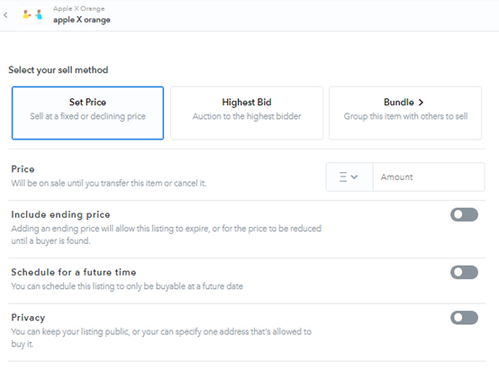Enable the Include ending price toggle

click(464, 215)
